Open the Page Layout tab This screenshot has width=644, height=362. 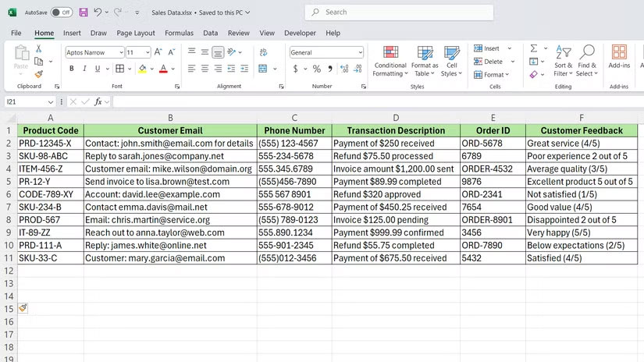tap(136, 34)
